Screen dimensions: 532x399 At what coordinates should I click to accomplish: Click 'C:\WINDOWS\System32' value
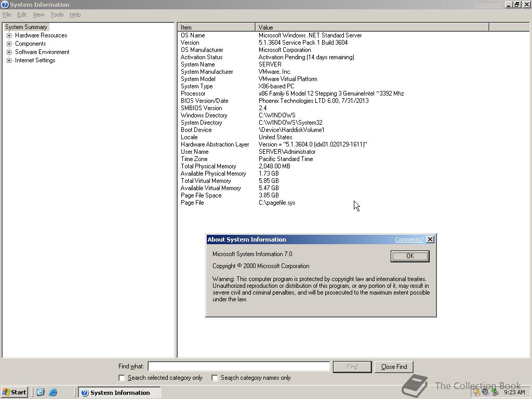point(290,123)
